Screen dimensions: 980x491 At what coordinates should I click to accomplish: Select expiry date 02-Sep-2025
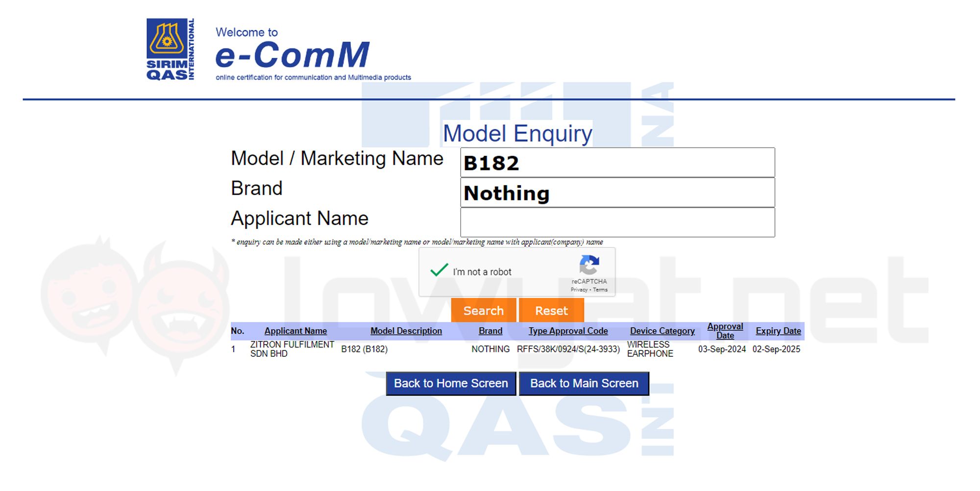pyautogui.click(x=776, y=349)
